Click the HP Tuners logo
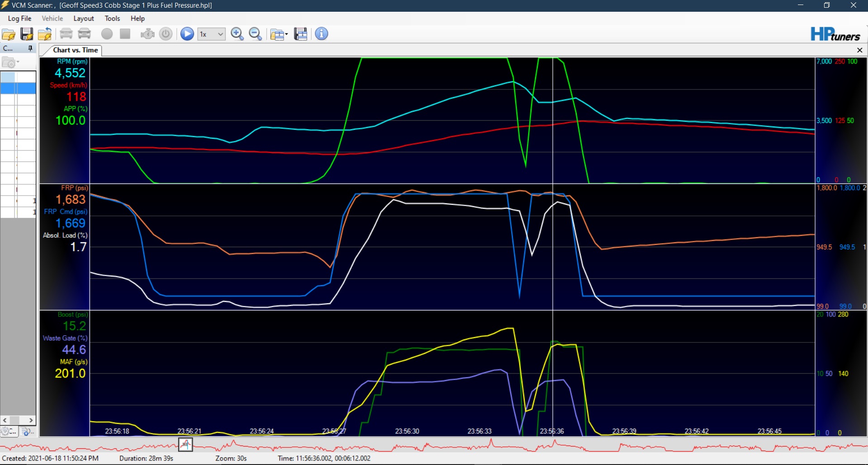Image resolution: width=868 pixels, height=465 pixels. [x=835, y=34]
